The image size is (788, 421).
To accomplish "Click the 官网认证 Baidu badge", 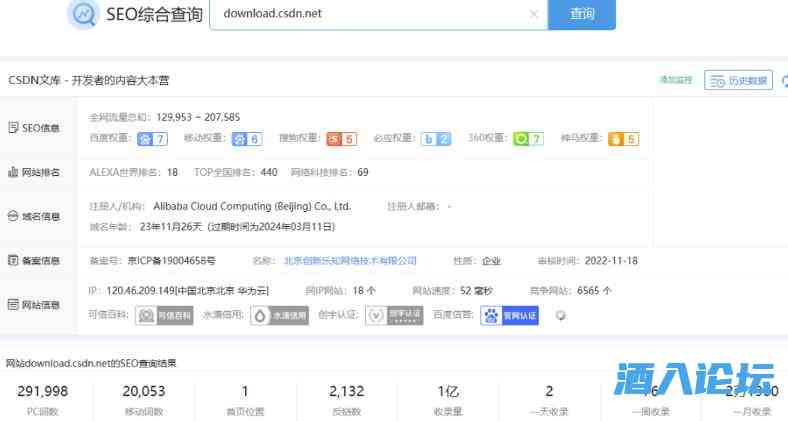I will [x=509, y=316].
